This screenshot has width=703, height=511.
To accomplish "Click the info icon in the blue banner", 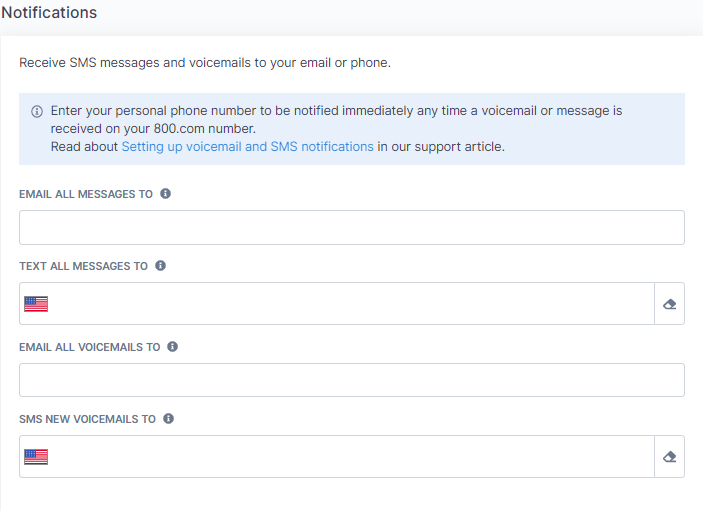I will (x=37, y=111).
